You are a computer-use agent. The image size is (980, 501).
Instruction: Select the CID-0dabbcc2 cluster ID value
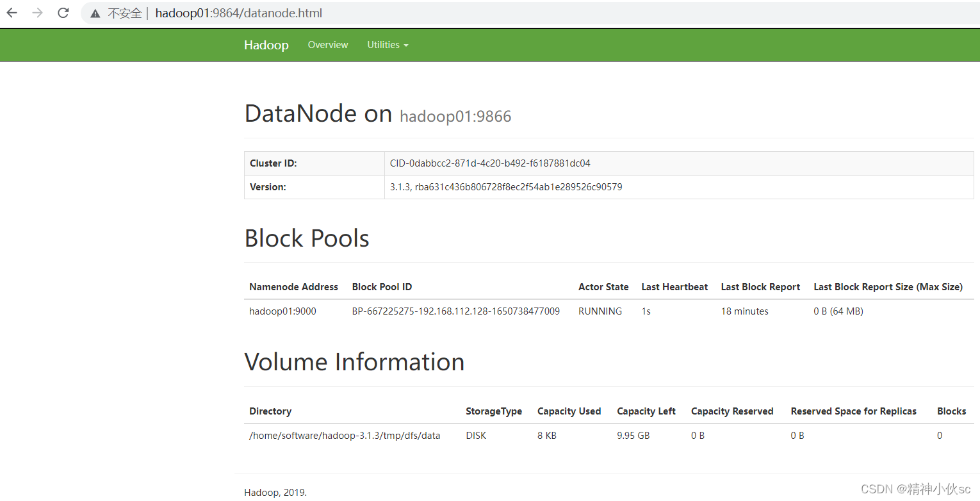coord(490,163)
